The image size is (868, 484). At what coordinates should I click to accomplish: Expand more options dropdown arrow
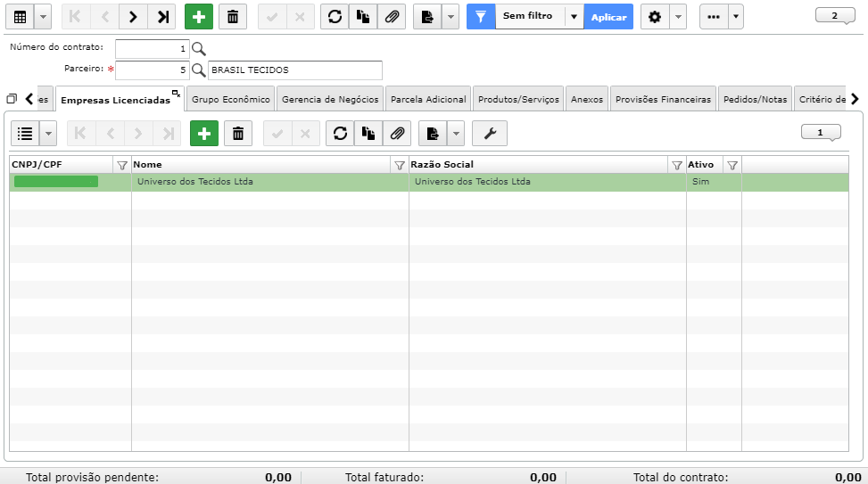tap(736, 17)
